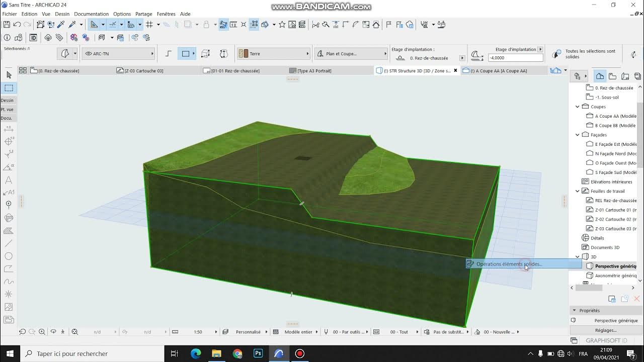
Task: Click the Dessin toolbox section header
Action: click(8, 100)
